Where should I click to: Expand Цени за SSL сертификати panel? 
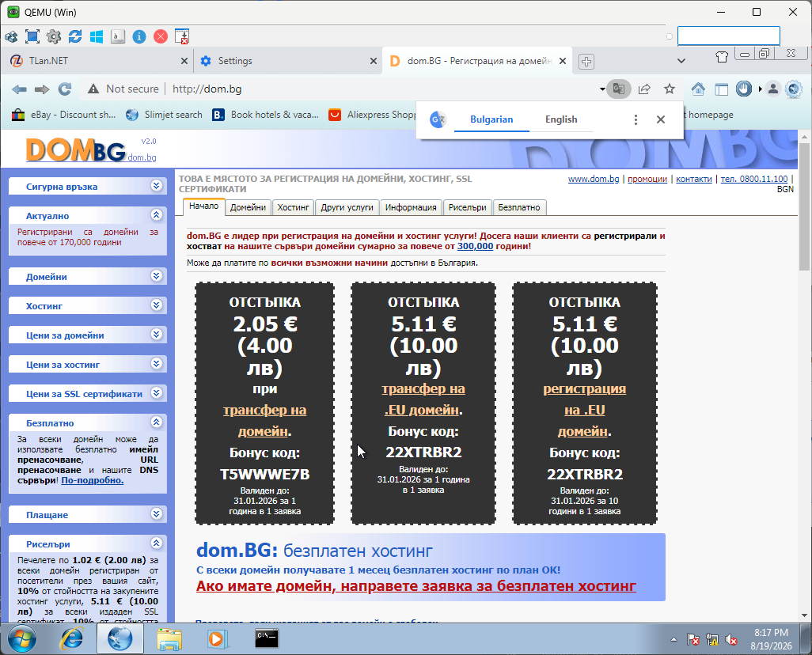click(157, 392)
